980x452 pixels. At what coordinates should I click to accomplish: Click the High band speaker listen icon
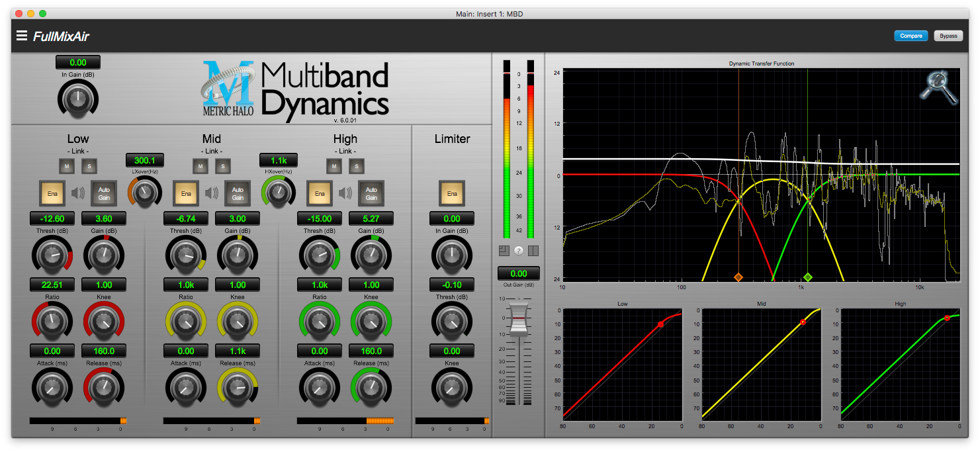coord(346,193)
